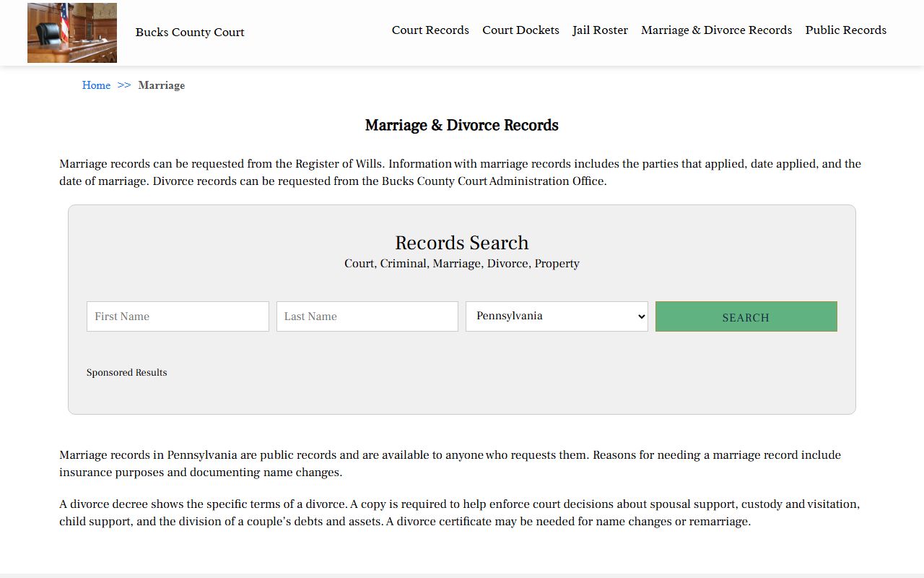Go to Court Dockets page
924x578 pixels.
[520, 30]
